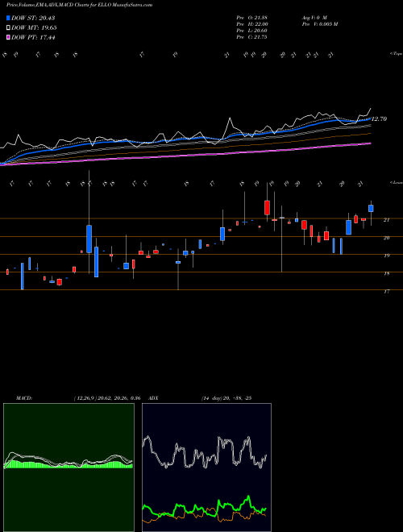403x532 pixels.
Task: Open the ADX indicator chart panel
Action: pos(206,468)
